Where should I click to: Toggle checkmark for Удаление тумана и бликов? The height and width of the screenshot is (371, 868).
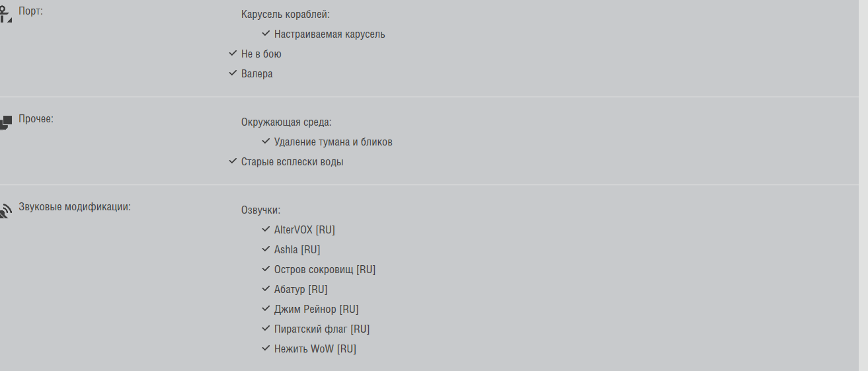pos(266,142)
